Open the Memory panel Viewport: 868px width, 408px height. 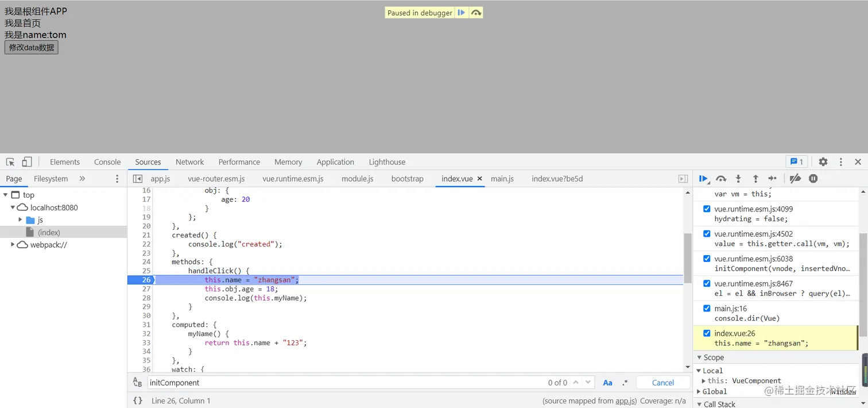pyautogui.click(x=288, y=162)
